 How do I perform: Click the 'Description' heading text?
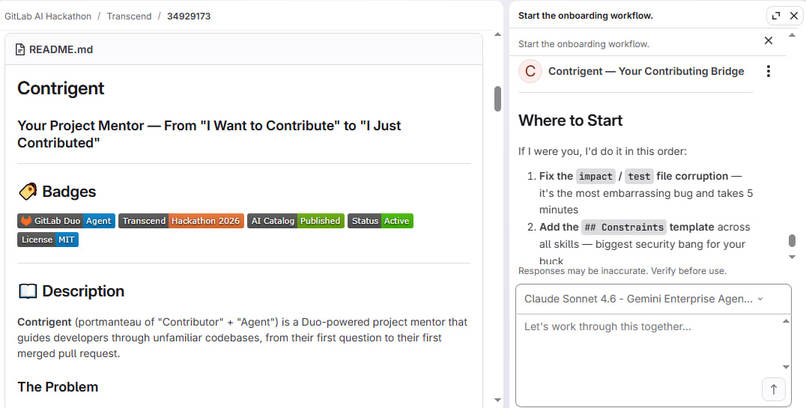pyautogui.click(x=83, y=291)
